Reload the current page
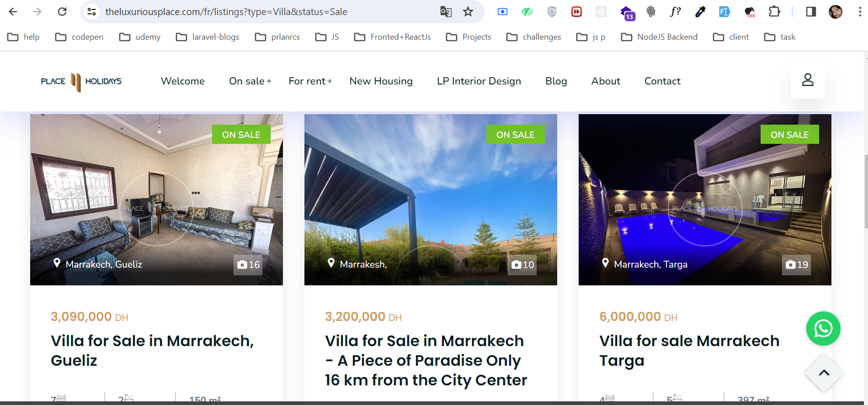Image resolution: width=868 pixels, height=405 pixels. [62, 12]
